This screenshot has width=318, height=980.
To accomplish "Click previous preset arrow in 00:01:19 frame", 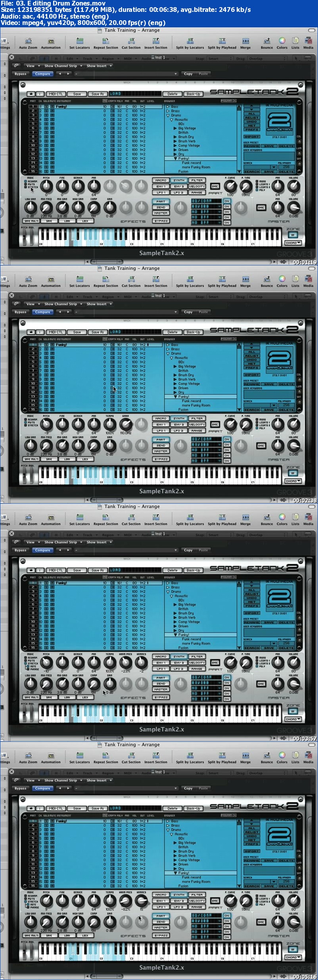I will (60, 74).
